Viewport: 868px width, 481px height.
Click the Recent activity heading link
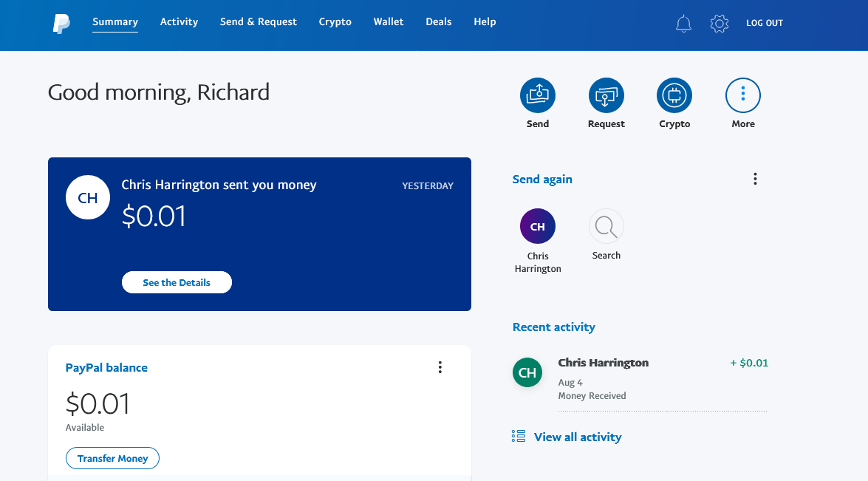pos(553,327)
